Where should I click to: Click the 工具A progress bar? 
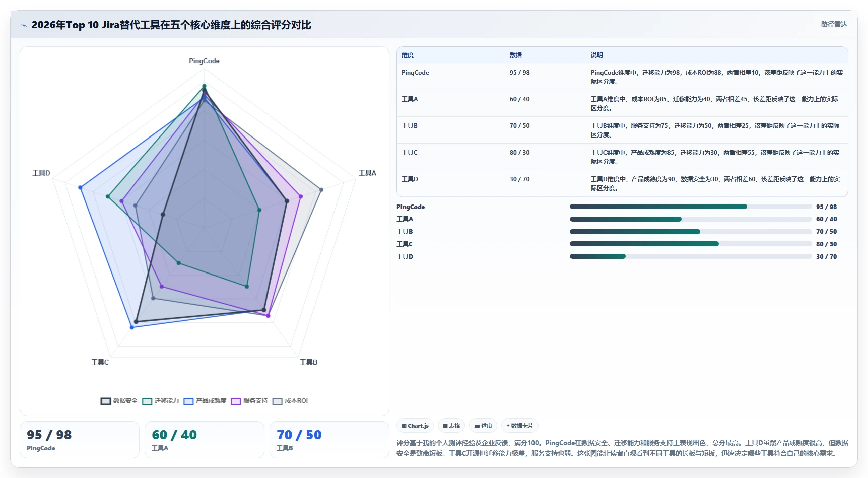click(691, 219)
